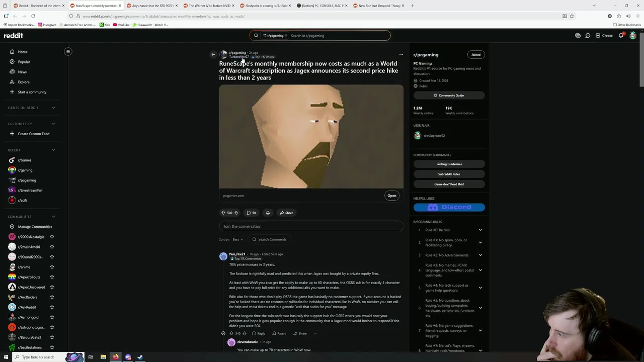Award Pale_Fire21's comment

(x=279, y=333)
